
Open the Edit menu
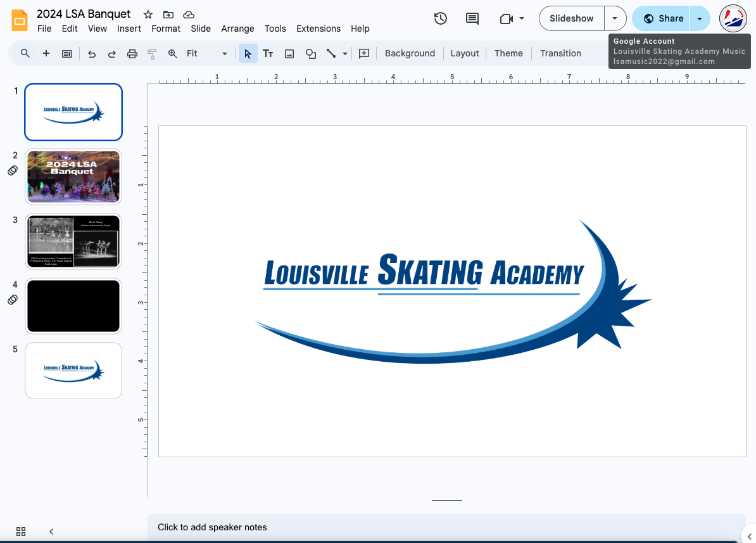point(70,29)
